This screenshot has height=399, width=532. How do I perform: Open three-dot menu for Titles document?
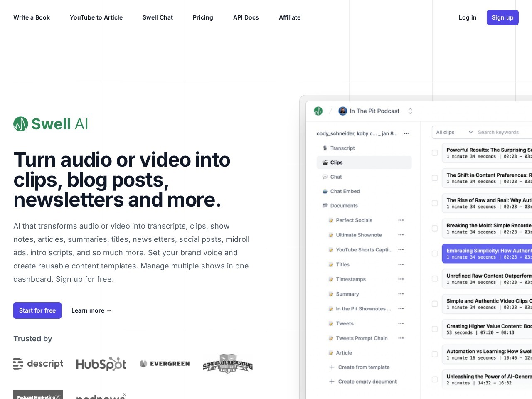point(401,264)
